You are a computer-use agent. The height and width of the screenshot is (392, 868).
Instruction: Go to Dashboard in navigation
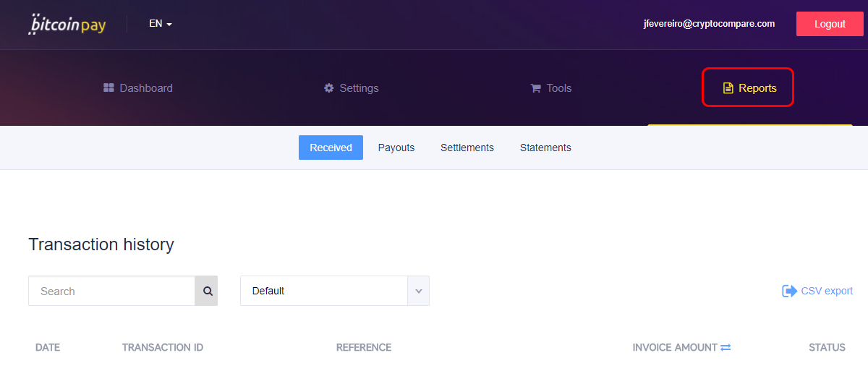pos(138,88)
